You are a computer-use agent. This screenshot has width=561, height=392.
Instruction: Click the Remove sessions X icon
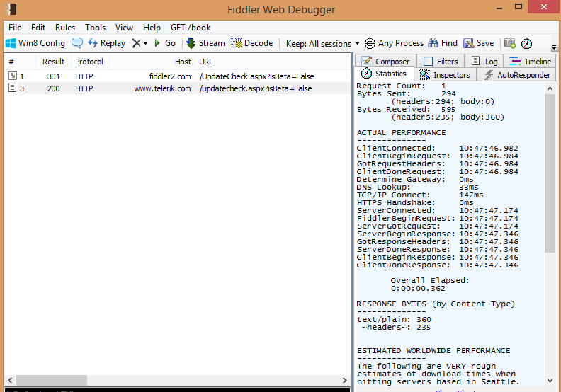tap(136, 43)
